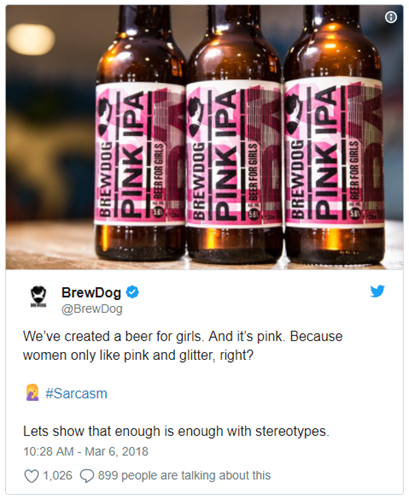Click the reply speech bubble icon
Image resolution: width=409 pixels, height=500 pixels.
[x=87, y=476]
